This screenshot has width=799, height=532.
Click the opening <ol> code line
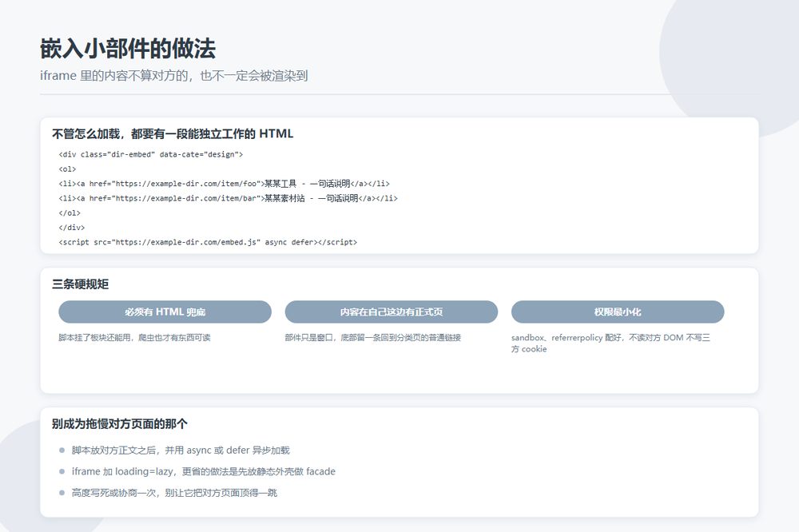(x=67, y=169)
